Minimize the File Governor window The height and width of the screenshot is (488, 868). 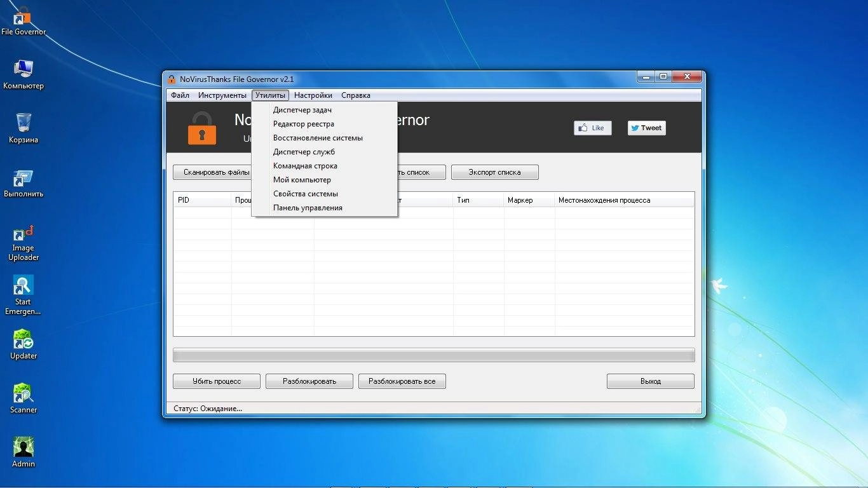(647, 77)
